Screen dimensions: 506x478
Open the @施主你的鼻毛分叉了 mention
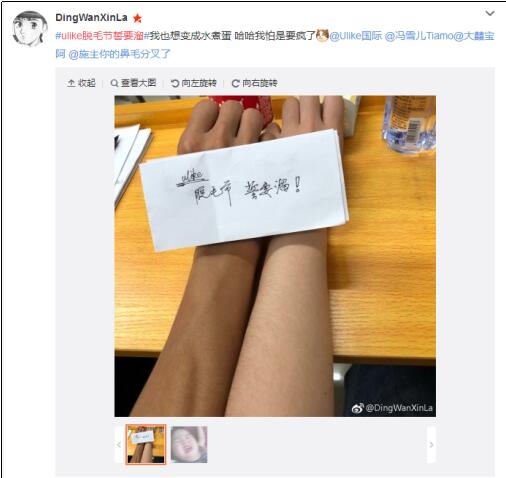point(119,54)
